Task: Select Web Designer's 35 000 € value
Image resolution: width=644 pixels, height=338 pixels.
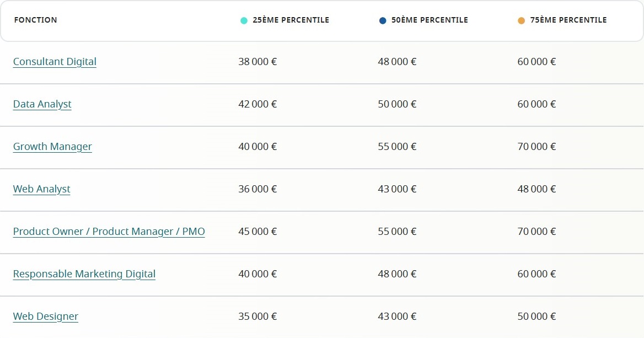Action: click(x=257, y=316)
